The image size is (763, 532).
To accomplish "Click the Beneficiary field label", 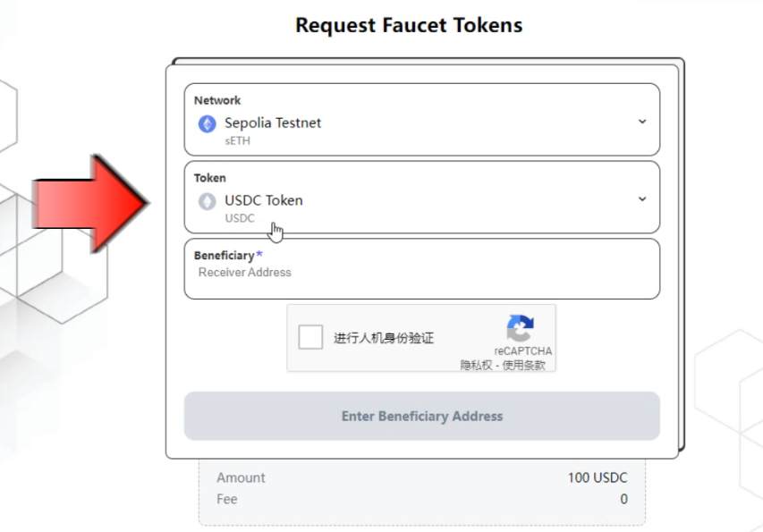I will coord(224,256).
